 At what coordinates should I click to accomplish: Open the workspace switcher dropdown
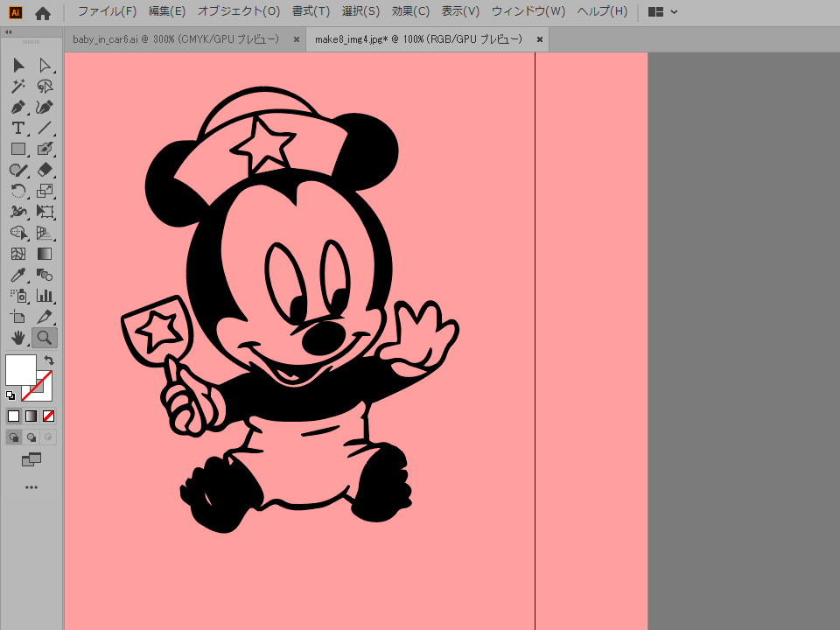click(662, 11)
